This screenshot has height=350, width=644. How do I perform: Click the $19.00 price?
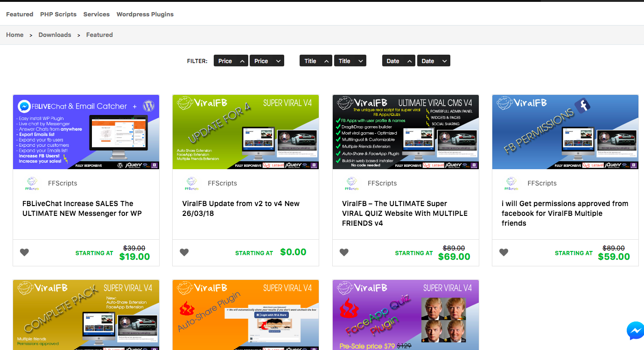pos(134,257)
